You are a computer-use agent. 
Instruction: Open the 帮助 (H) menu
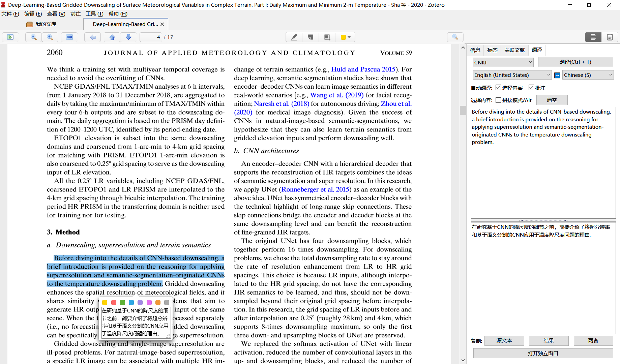[x=118, y=14]
